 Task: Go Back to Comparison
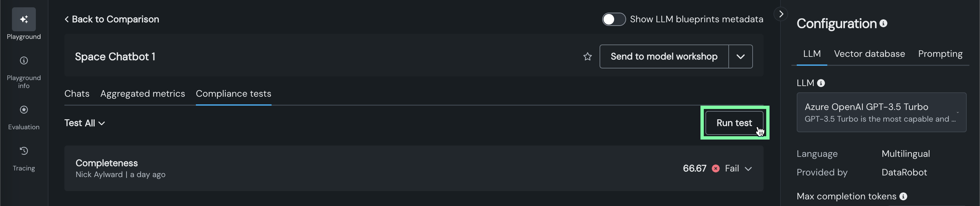(x=112, y=19)
